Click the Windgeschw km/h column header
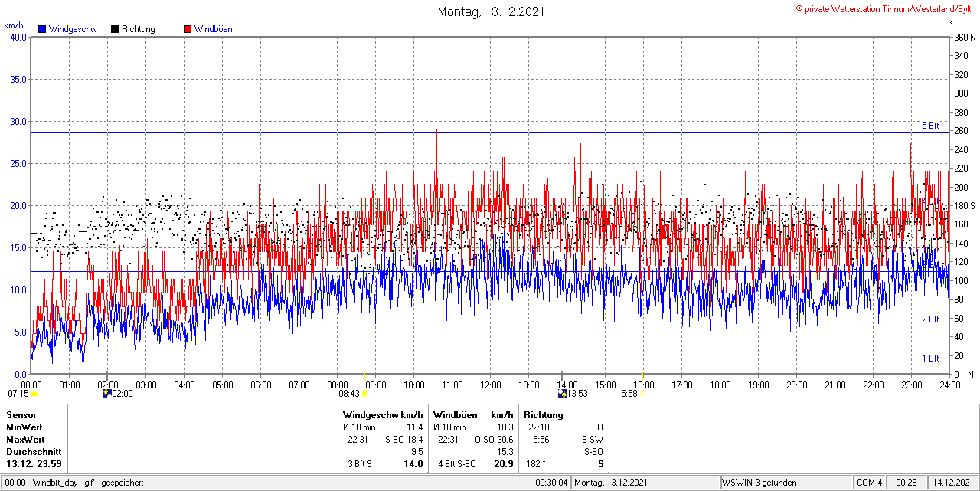980x491 pixels. pyautogui.click(x=383, y=415)
